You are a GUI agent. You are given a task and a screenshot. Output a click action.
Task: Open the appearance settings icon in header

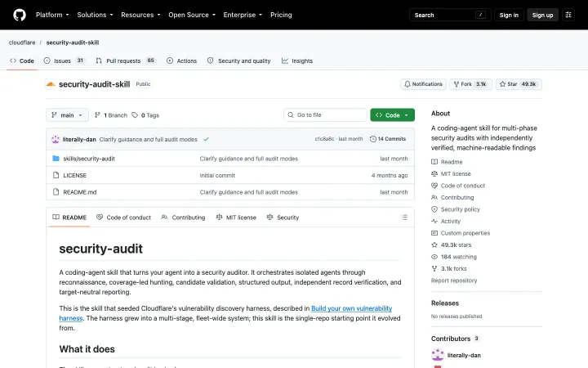[x=568, y=15]
